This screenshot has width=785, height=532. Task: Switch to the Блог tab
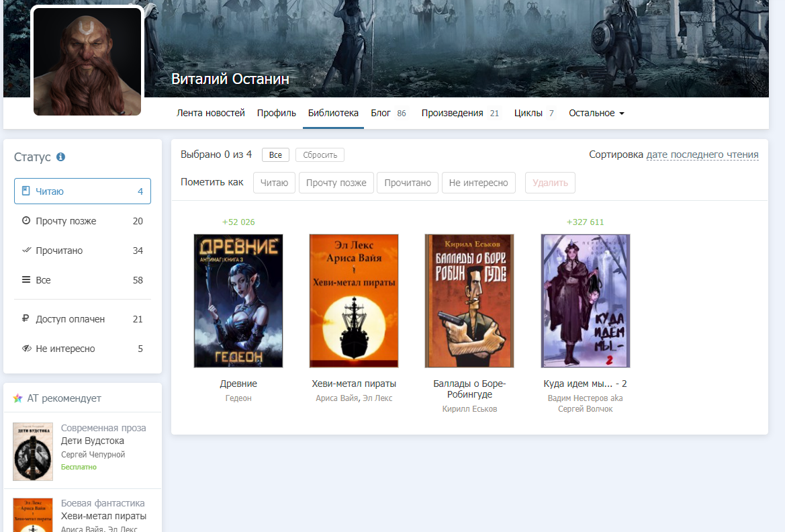coord(381,114)
